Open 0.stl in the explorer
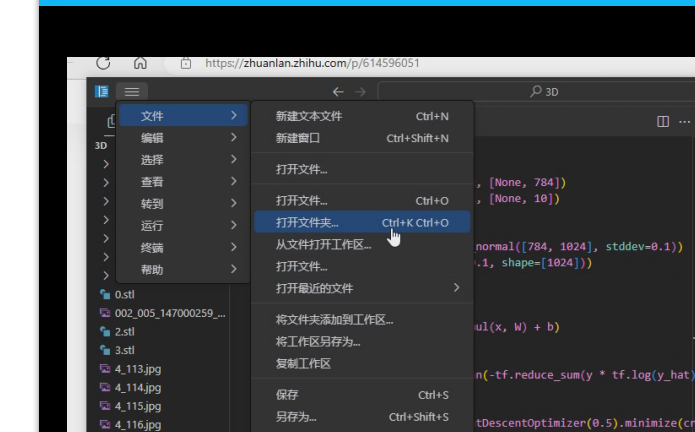The height and width of the screenshot is (432, 695). pos(124,295)
